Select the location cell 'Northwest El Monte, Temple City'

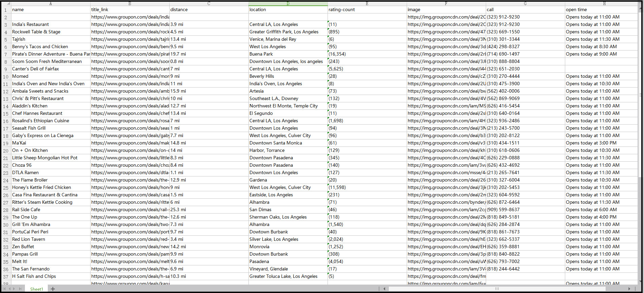click(288, 106)
